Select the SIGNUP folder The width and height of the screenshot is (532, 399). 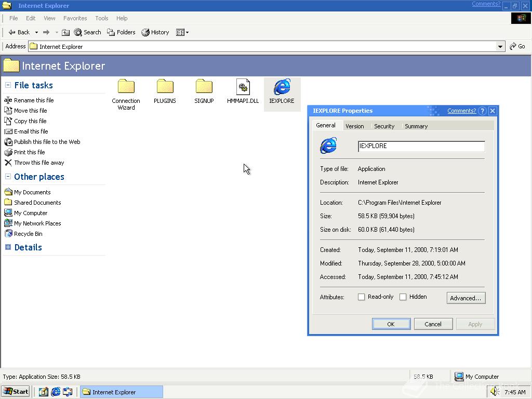pyautogui.click(x=204, y=91)
